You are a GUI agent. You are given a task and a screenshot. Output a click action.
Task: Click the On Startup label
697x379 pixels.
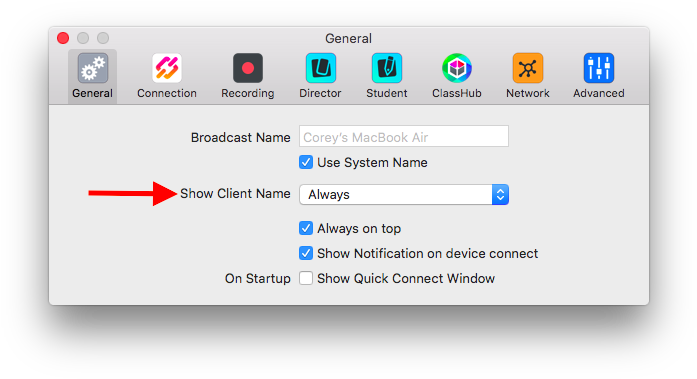point(257,279)
